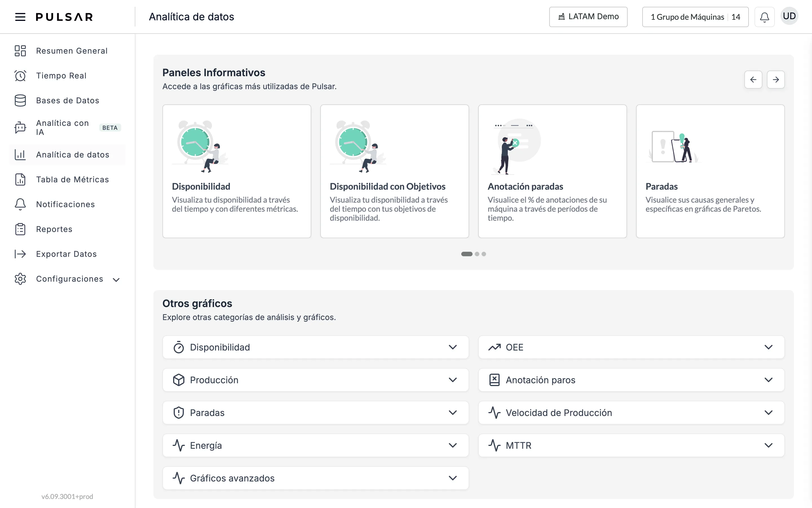
Task: Click the pulse icon in MTTR row
Action: [494, 445]
